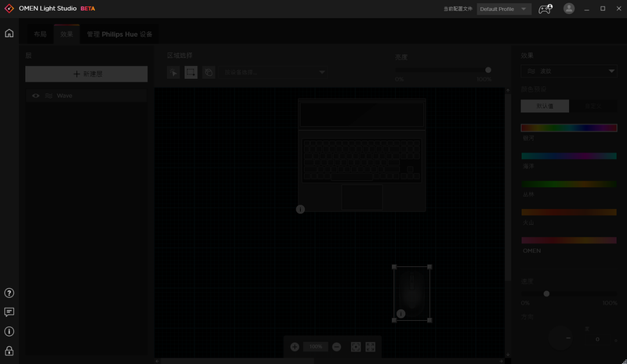Zoom out with the minus icon
627x364 pixels.
tap(336, 347)
